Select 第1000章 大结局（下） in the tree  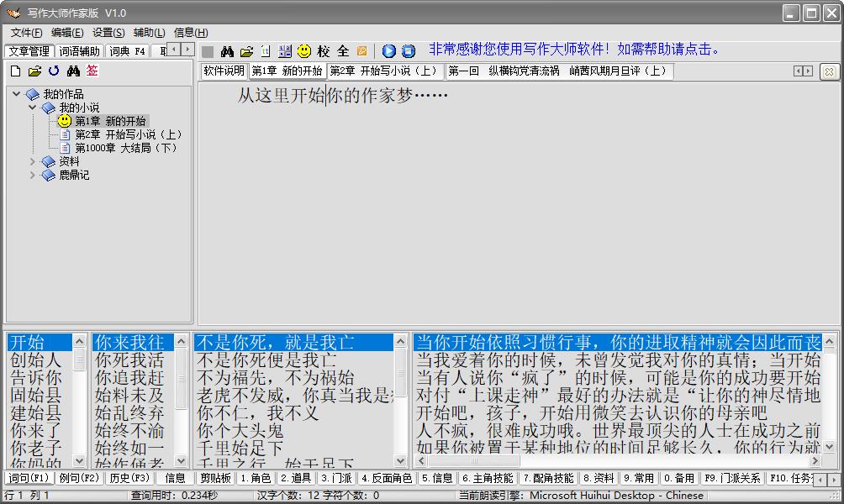click(126, 148)
